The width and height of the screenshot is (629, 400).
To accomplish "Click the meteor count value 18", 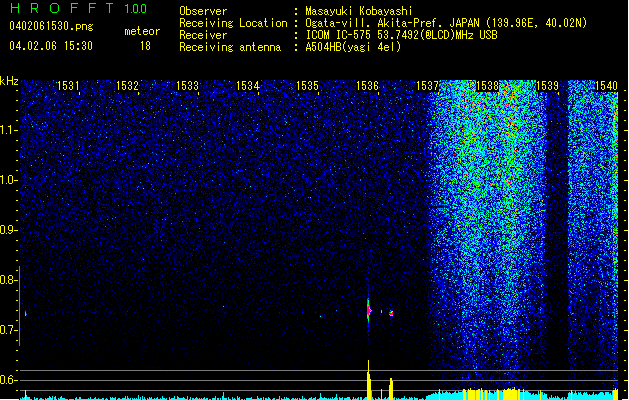I will (145, 46).
